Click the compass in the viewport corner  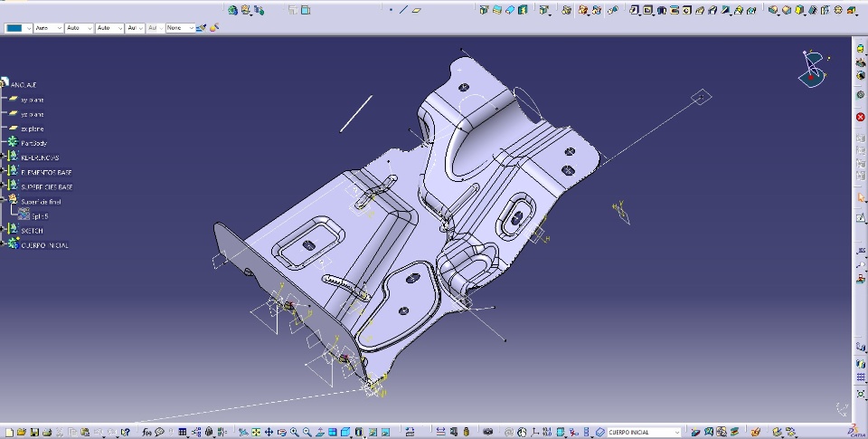[x=813, y=69]
